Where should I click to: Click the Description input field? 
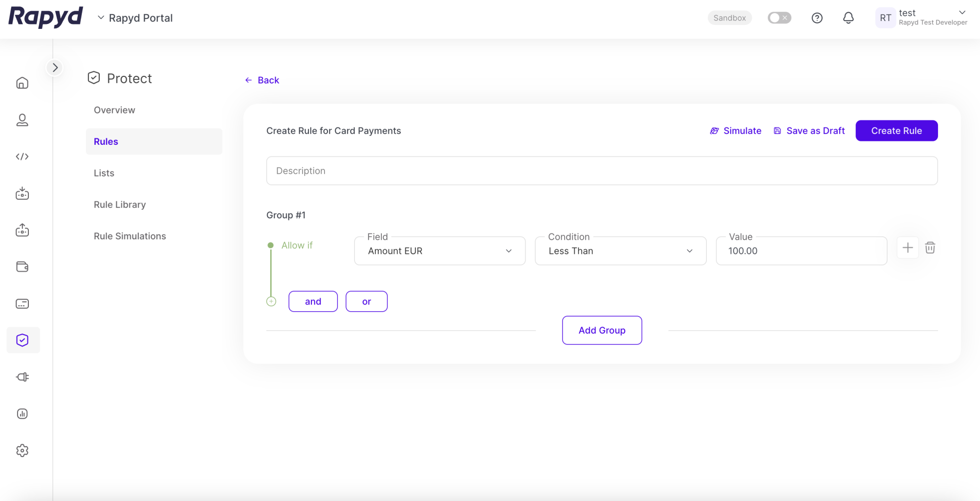click(x=601, y=171)
